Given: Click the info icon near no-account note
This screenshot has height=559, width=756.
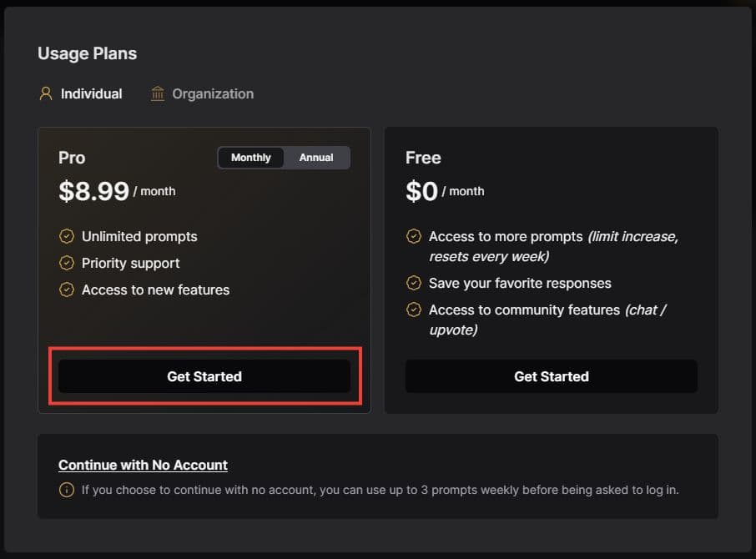Looking at the screenshot, I should coord(67,490).
